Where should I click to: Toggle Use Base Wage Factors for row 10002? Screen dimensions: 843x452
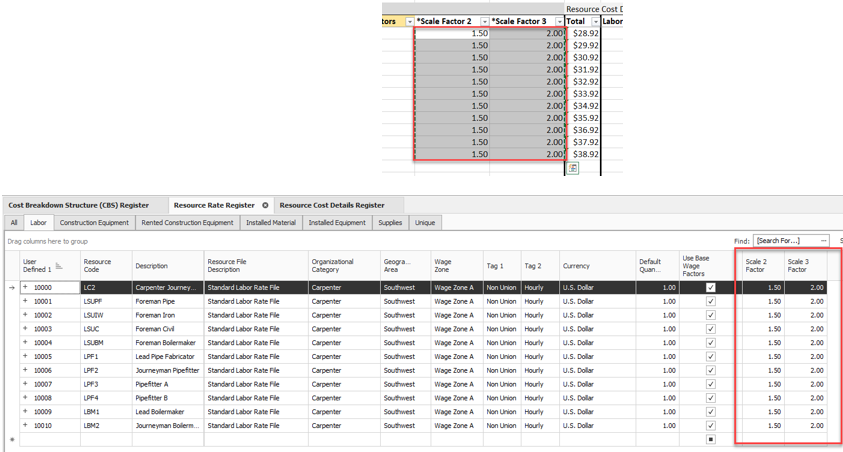pos(710,315)
